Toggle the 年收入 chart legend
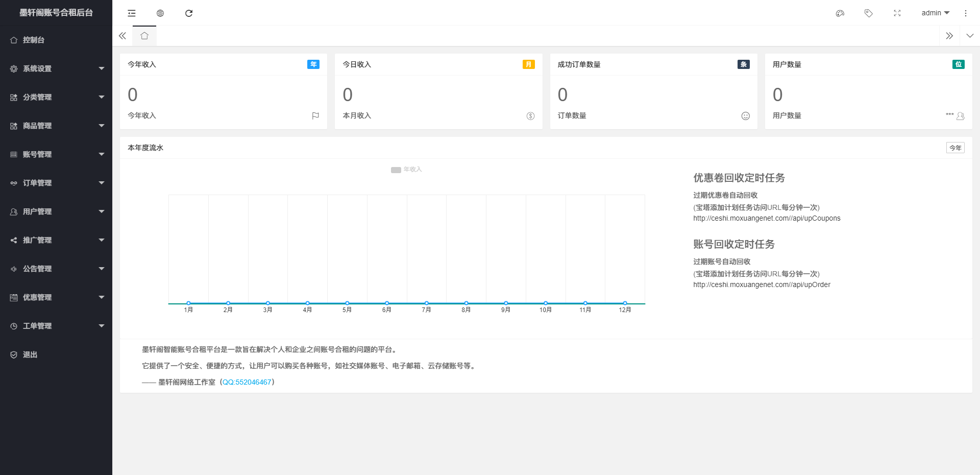 click(x=406, y=170)
